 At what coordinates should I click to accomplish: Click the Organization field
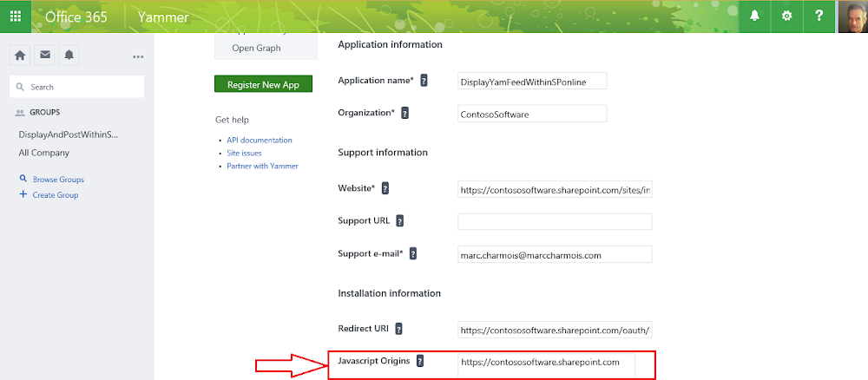point(533,114)
